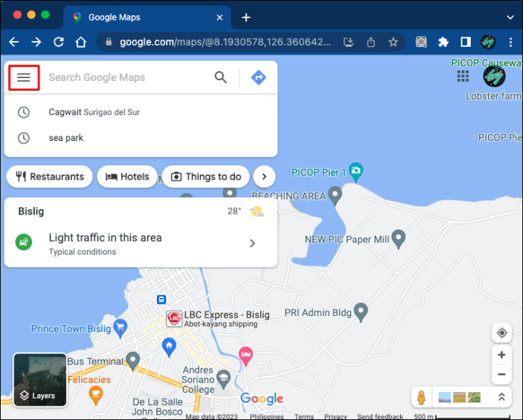Pick the recent search Cagwait Surigao del Sur
Viewport: 523px width, 420px height.
[141, 112]
